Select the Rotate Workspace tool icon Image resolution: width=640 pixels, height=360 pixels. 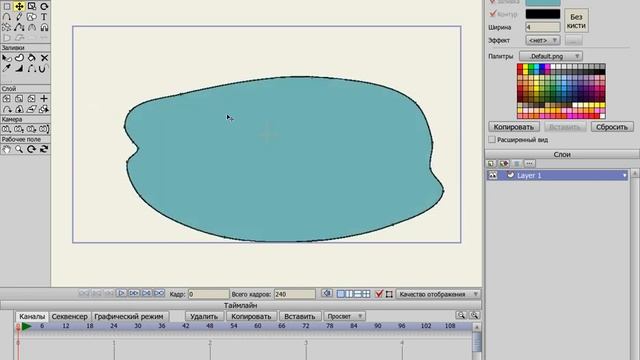31,149
